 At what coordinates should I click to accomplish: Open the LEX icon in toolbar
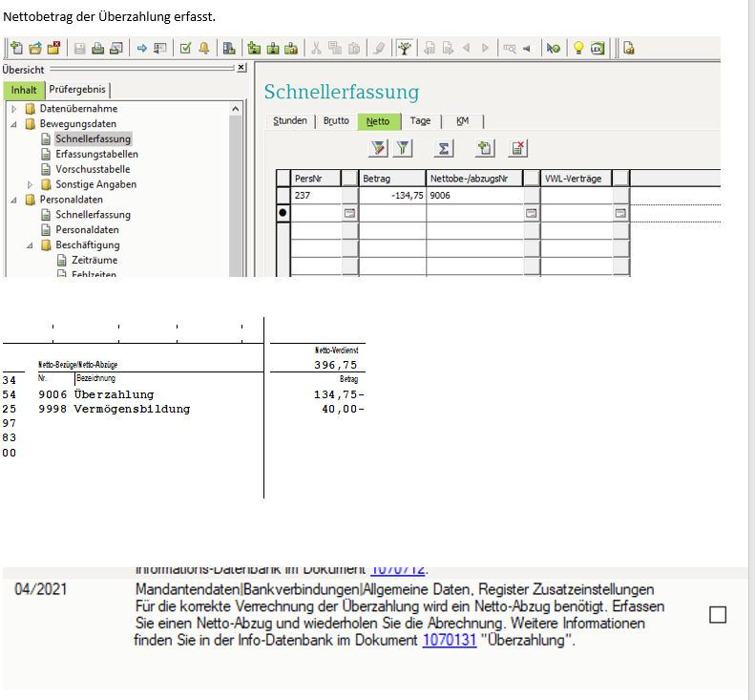coord(598,48)
